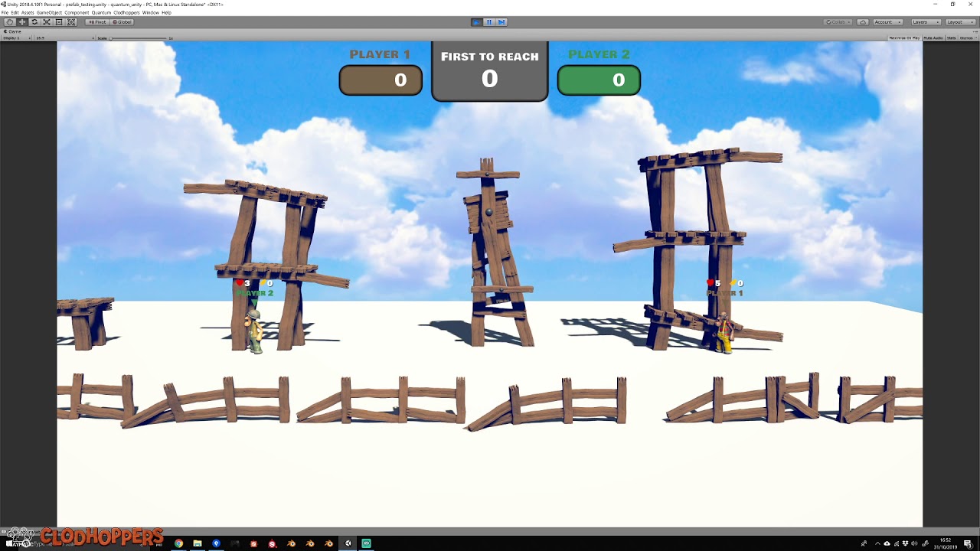
Task: Open the Clodhoppers menu
Action: tap(126, 13)
